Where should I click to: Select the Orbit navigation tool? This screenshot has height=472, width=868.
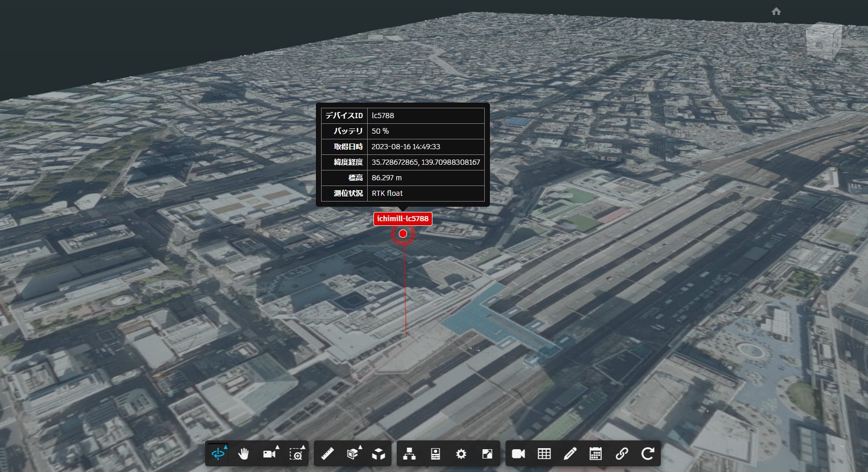pyautogui.click(x=219, y=454)
